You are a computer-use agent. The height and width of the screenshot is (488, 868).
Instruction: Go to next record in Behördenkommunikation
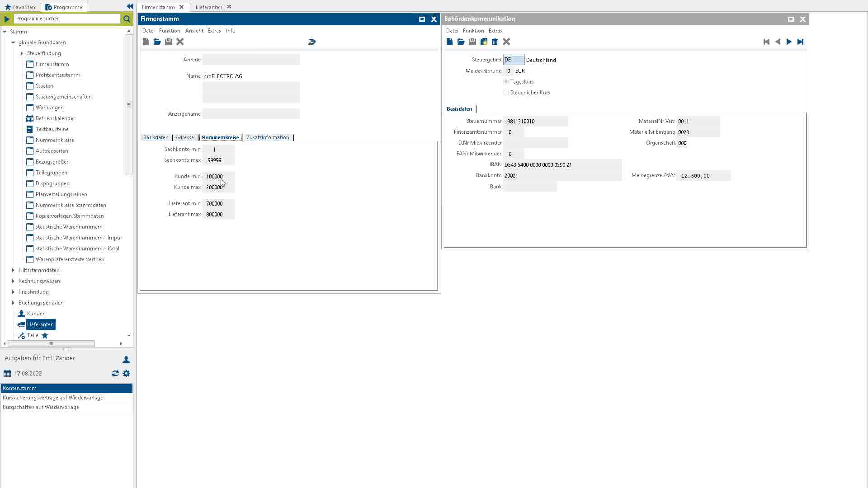(789, 42)
